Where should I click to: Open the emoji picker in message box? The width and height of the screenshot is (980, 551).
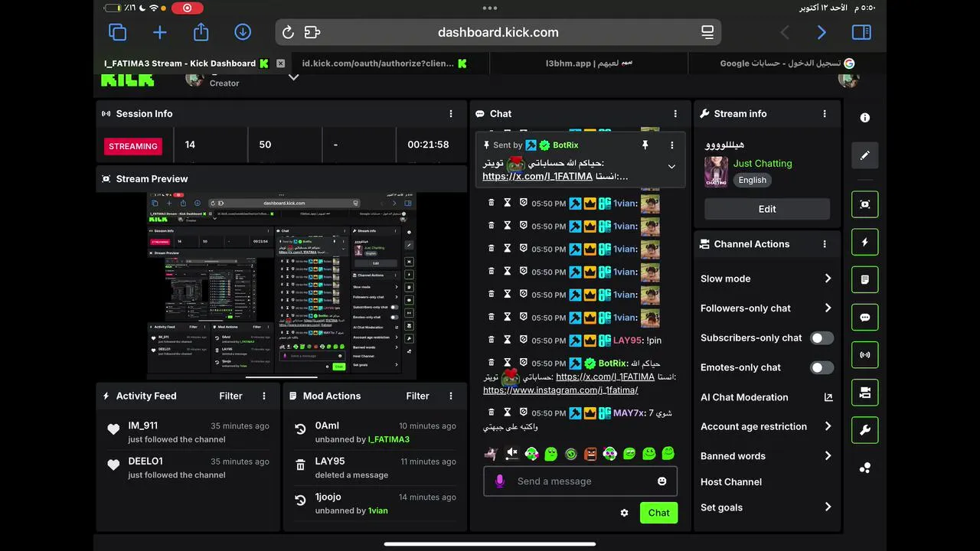pyautogui.click(x=662, y=481)
